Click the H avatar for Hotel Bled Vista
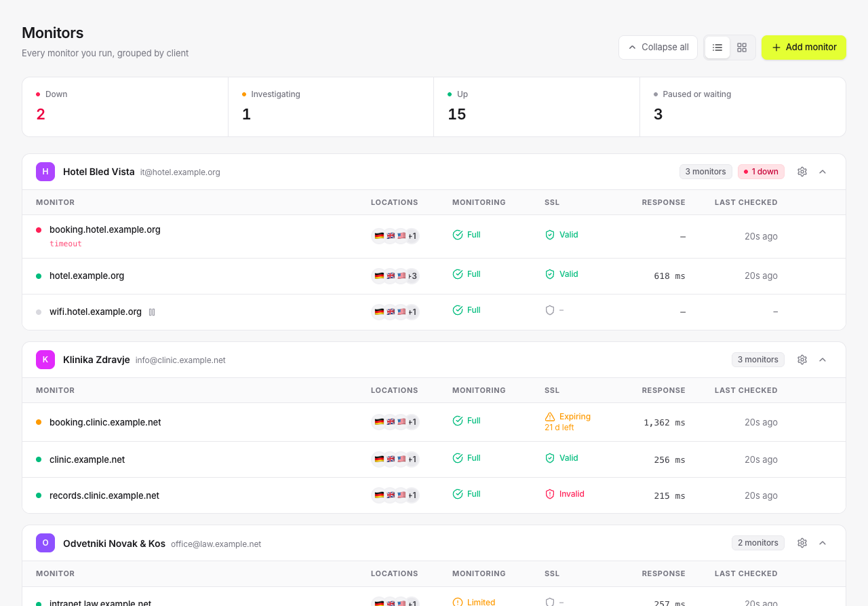Screen dimensions: 868x606 click(x=45, y=172)
